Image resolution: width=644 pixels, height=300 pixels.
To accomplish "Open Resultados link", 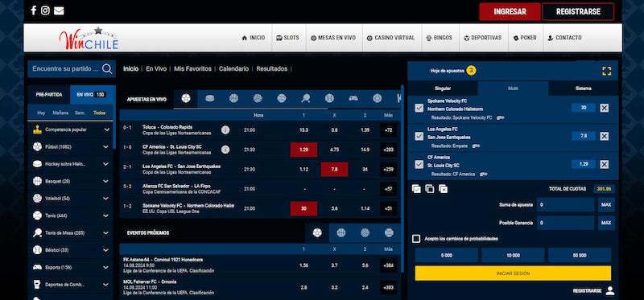I will (272, 69).
